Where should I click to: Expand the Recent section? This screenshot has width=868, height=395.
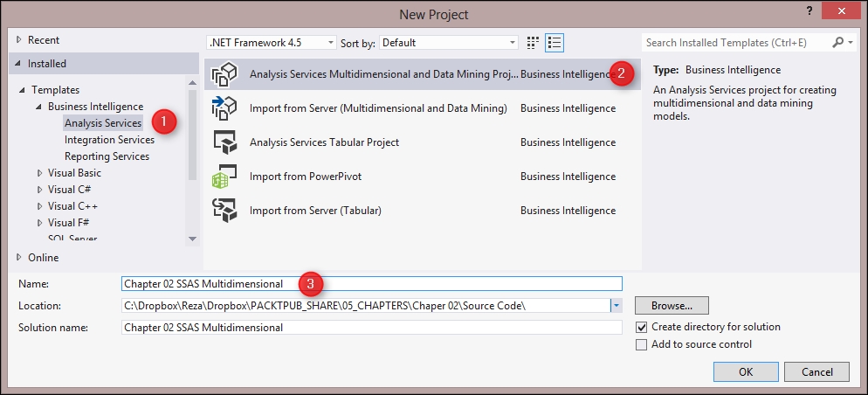coord(19,40)
